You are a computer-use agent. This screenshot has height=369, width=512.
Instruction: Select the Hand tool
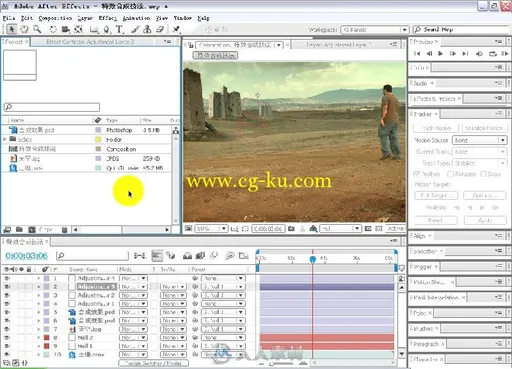tap(24, 29)
